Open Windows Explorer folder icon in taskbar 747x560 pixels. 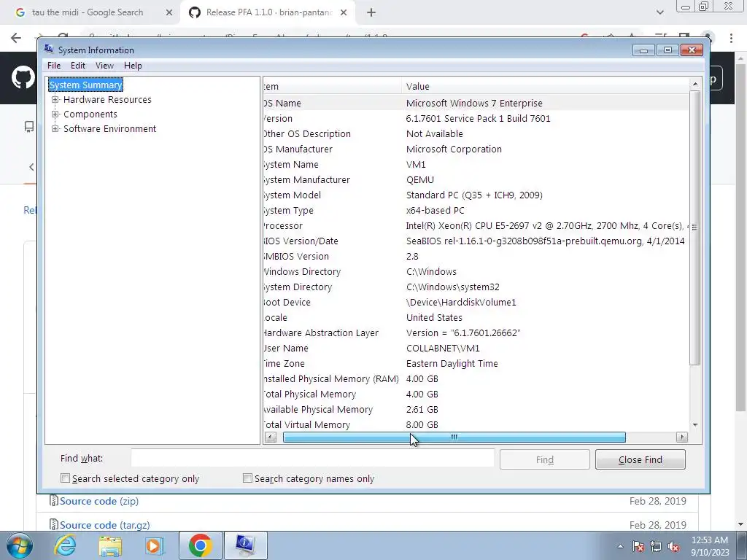(x=110, y=545)
